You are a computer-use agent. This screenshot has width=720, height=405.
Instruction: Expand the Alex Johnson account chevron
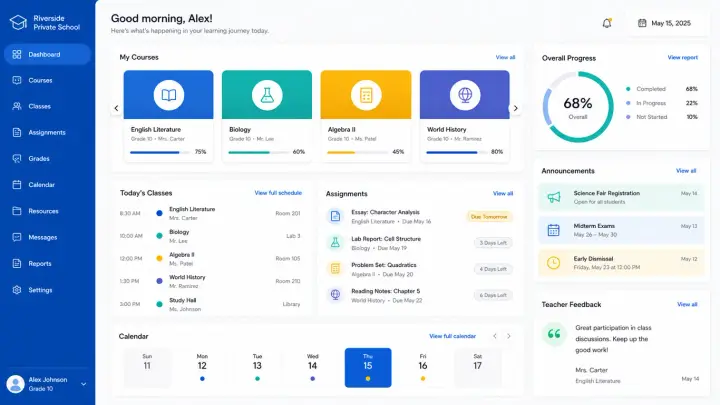(x=84, y=384)
